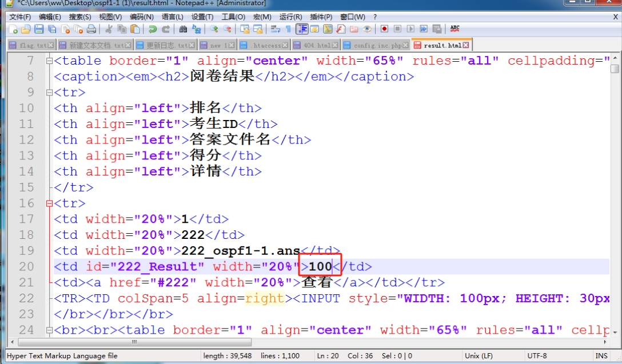
Task: Toggle word wrap toolbar button
Action: click(x=275, y=29)
